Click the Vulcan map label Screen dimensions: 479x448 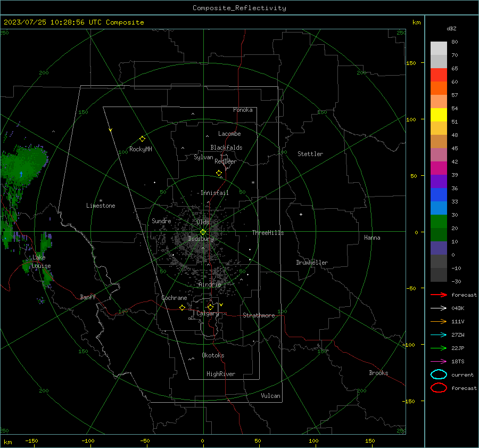pos(270,396)
